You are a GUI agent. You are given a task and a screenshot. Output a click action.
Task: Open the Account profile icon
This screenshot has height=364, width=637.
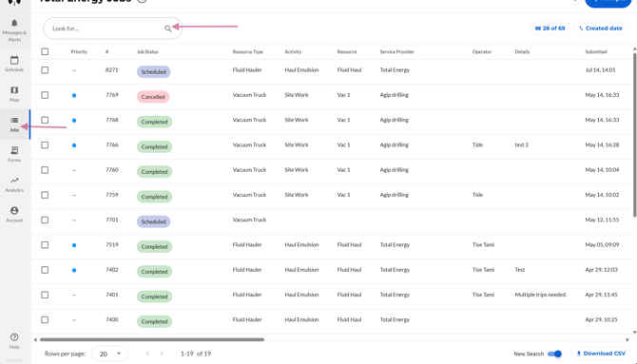click(x=14, y=210)
